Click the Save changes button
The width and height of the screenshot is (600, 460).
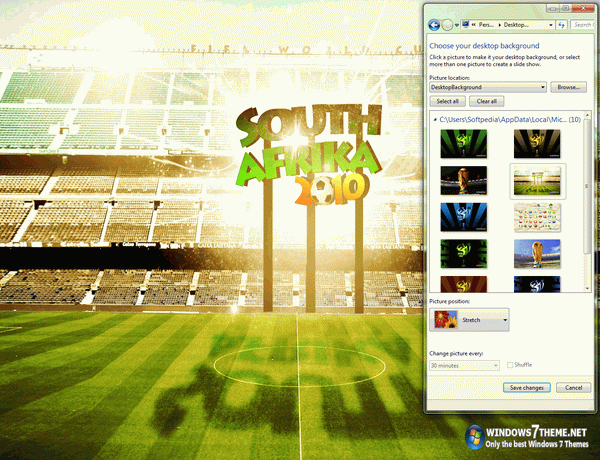(527, 388)
